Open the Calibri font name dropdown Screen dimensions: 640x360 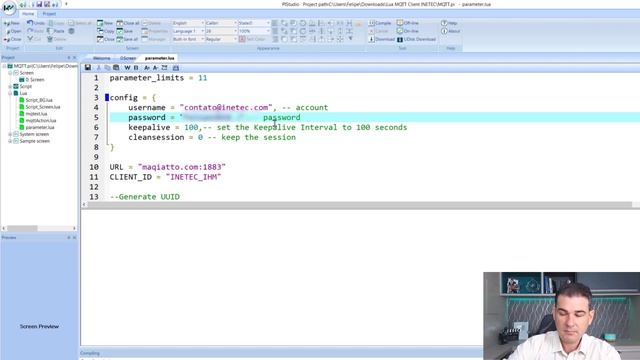click(x=221, y=23)
